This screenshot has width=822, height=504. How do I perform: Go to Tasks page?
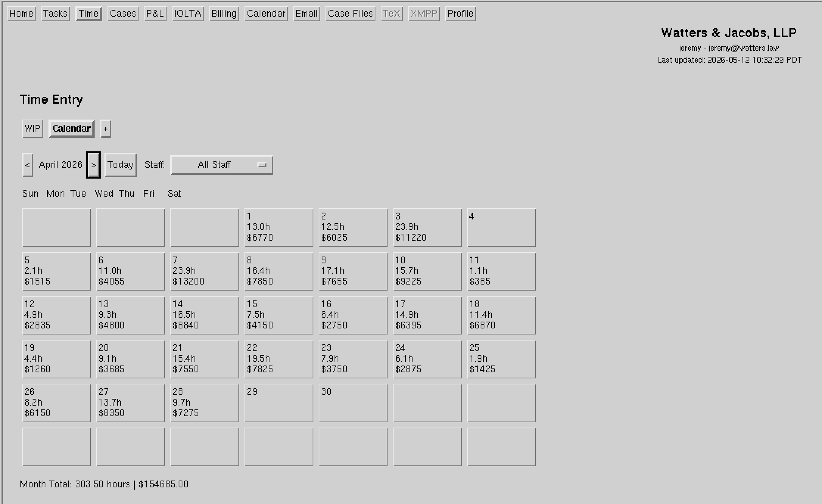[x=55, y=14]
